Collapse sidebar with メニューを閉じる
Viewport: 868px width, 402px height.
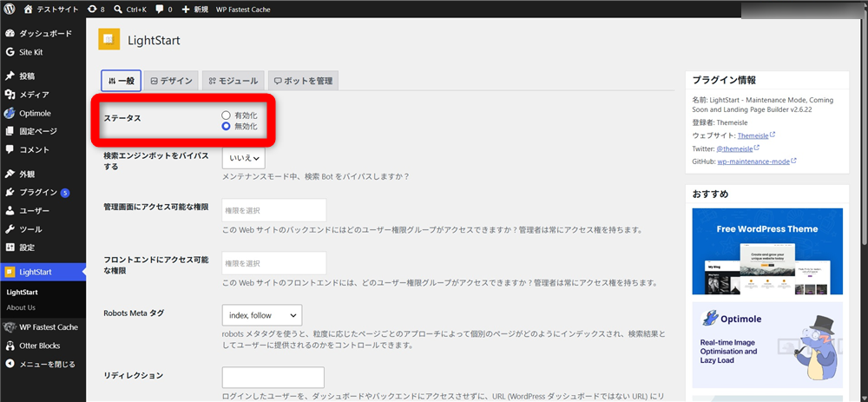tap(43, 365)
